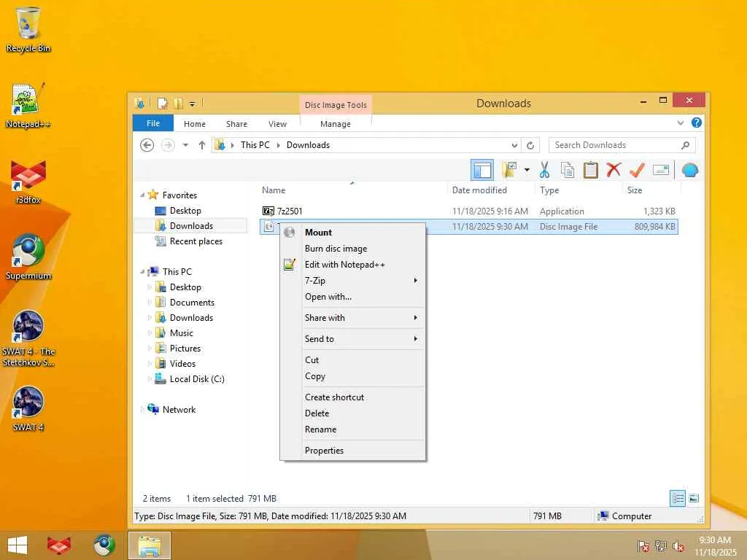Viewport: 747px width, 560px height.
Task: Collapse the Favorites tree section
Action: tap(142, 195)
